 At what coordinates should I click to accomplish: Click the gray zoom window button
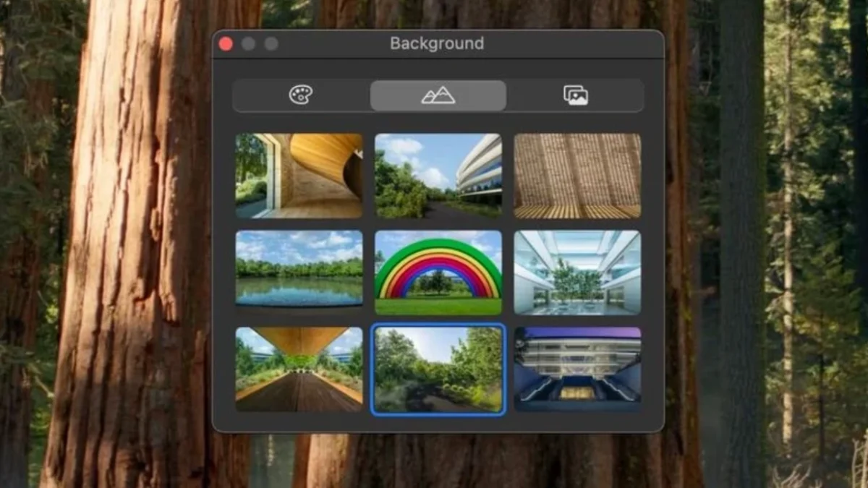click(x=271, y=44)
